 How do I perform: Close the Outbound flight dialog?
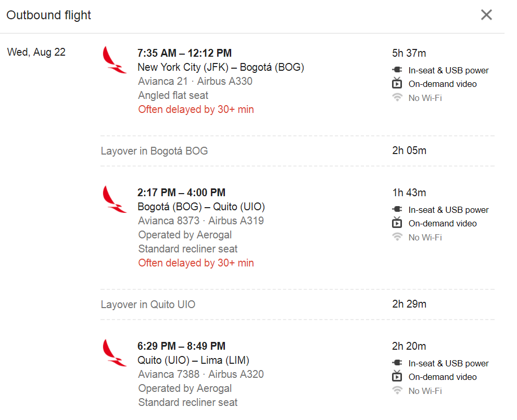(x=486, y=15)
